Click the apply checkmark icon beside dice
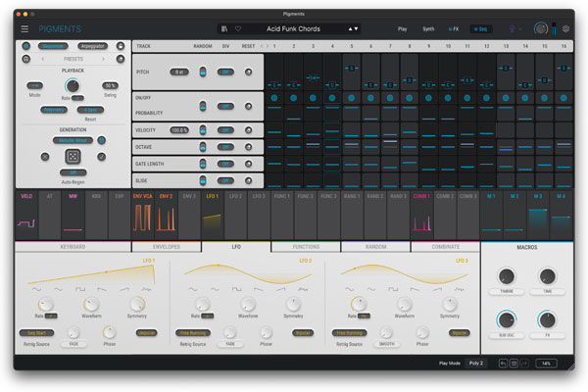This screenshot has height=392, width=588. pyautogui.click(x=101, y=157)
